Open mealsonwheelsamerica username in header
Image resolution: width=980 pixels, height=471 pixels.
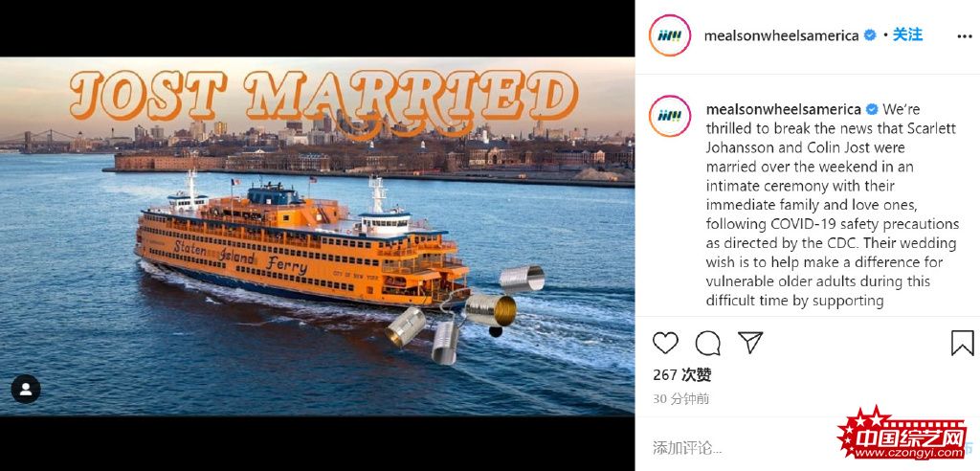point(781,35)
